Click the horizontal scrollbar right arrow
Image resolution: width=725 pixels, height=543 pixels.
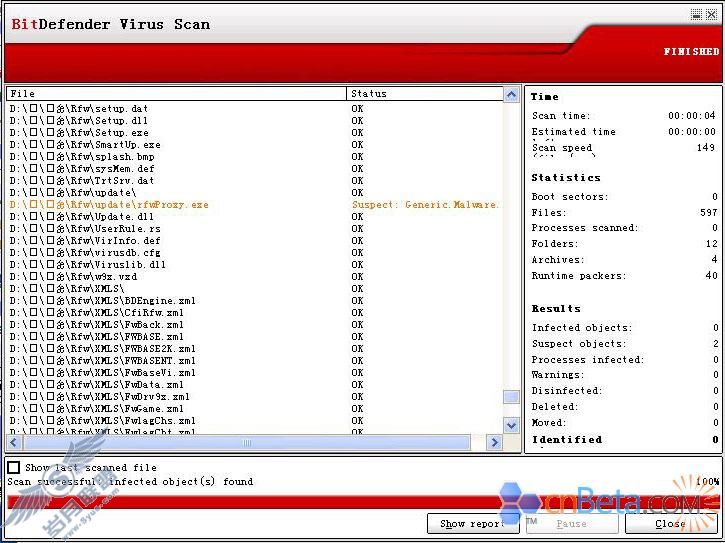(494, 442)
